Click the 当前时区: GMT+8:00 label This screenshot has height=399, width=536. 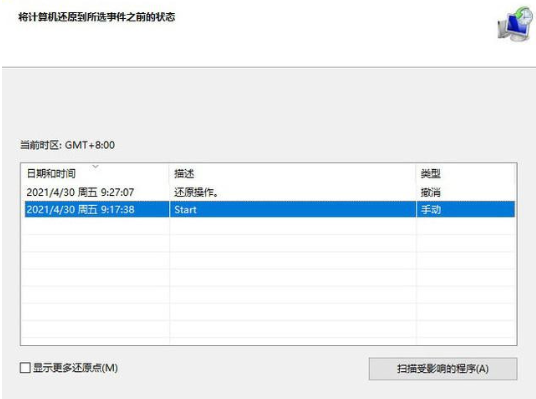tap(67, 145)
